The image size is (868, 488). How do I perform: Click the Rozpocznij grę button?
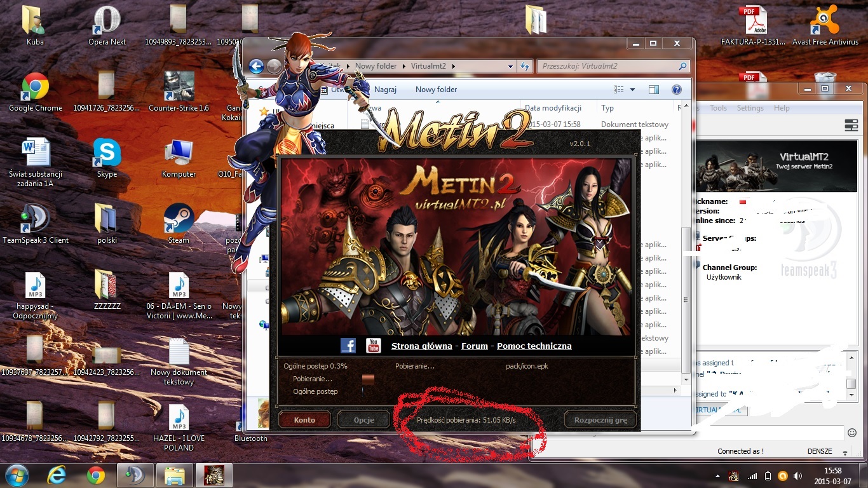tap(600, 420)
